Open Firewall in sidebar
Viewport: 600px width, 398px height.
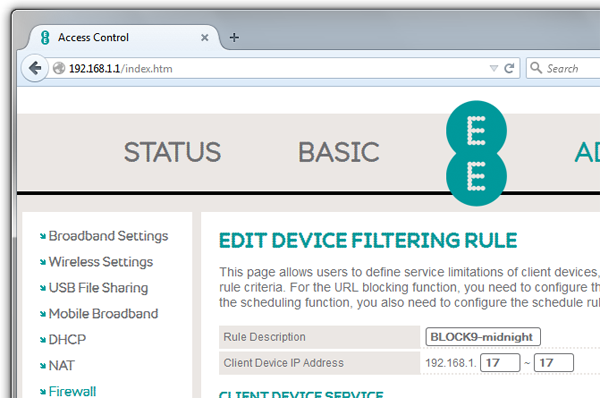point(72,391)
